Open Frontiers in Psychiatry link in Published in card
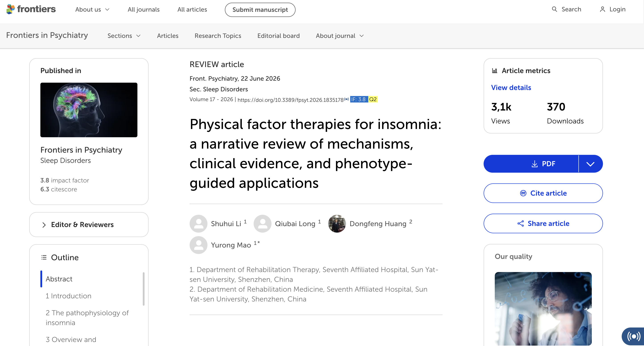This screenshot has width=644, height=346. pos(81,150)
